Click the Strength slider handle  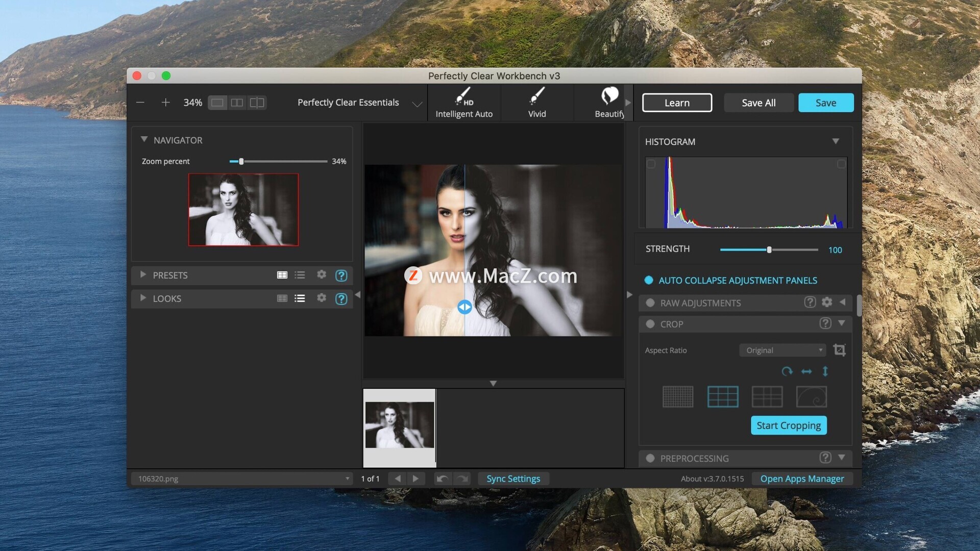[x=769, y=249]
